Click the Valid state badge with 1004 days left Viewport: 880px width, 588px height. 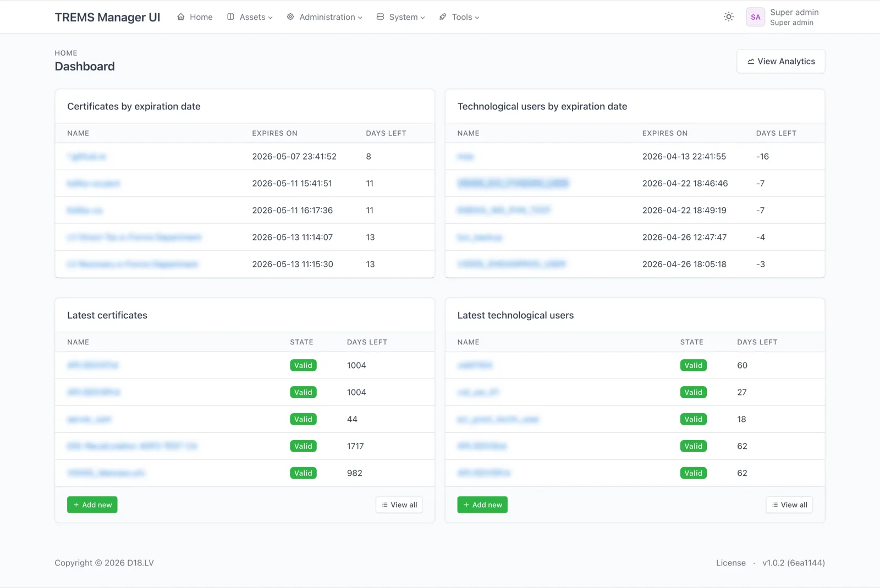[x=303, y=365]
